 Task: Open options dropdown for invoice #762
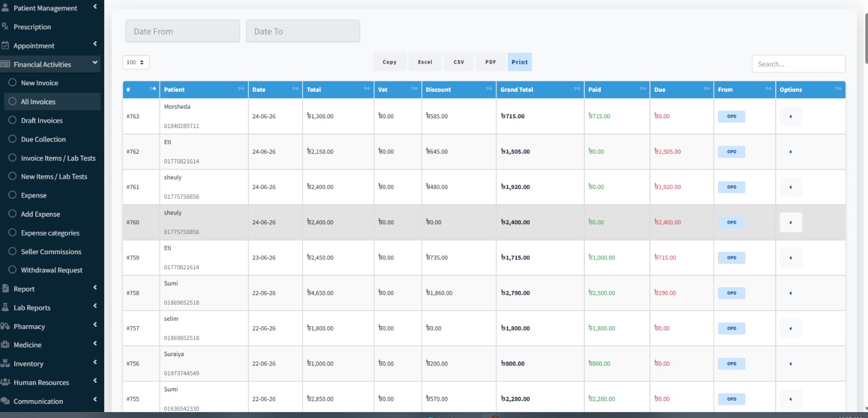tap(791, 151)
